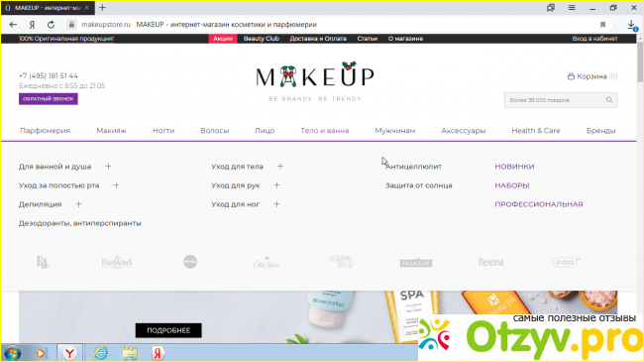This screenshot has width=644, height=362.
Task: Open the browser downloads icon
Action: pyautogui.click(x=632, y=25)
